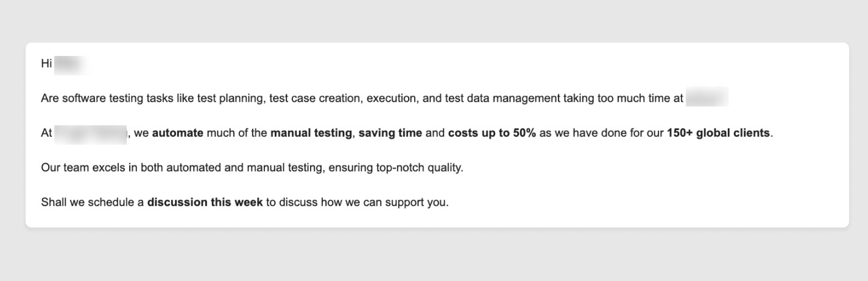Click the blurred recipient name after 'Hi'
Screen dimensions: 868x281
coord(69,64)
